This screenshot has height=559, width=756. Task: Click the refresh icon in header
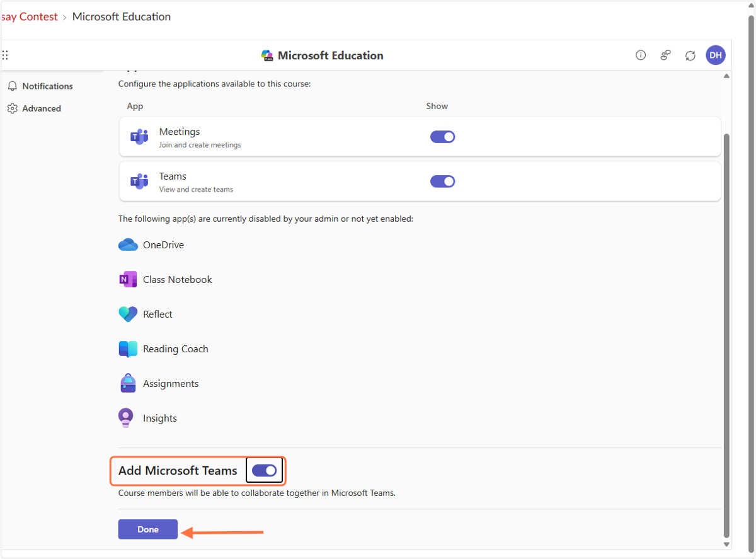click(690, 55)
